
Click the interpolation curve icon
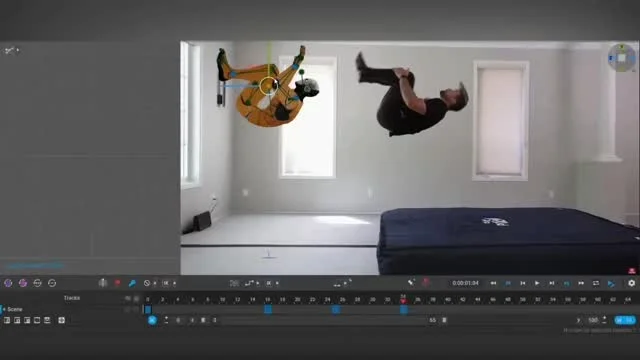point(249,283)
